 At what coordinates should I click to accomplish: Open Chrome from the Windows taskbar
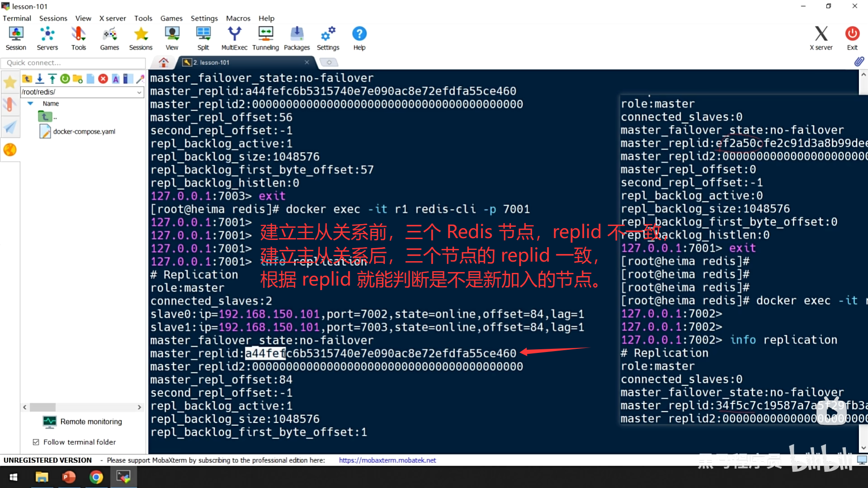96,477
